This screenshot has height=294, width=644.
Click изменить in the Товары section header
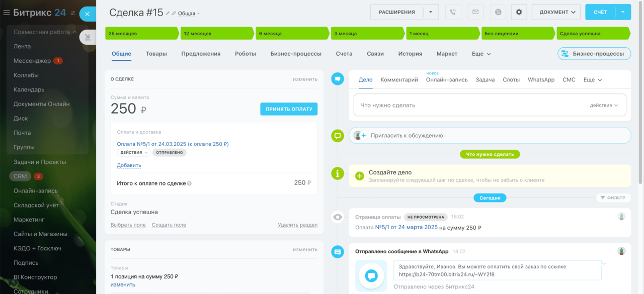[305, 249]
